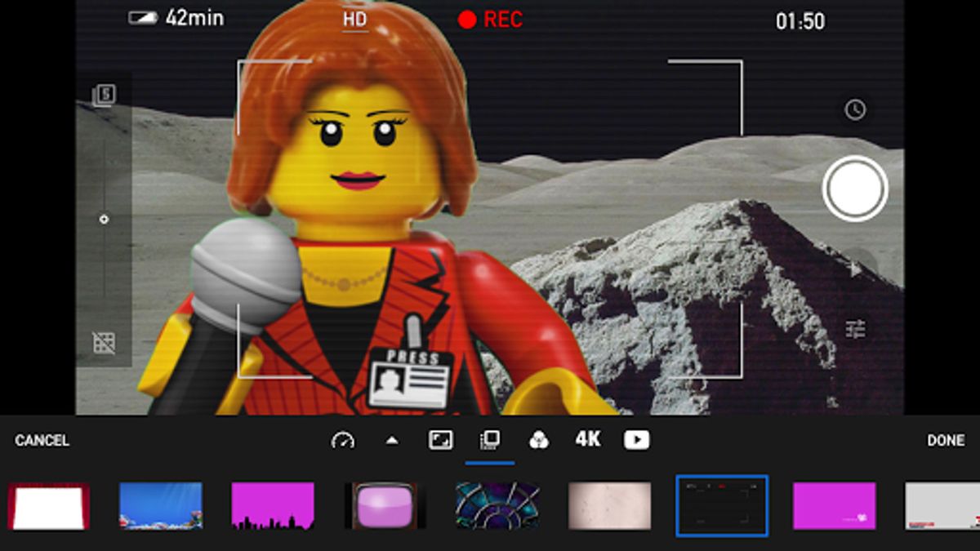Viewport: 980px width, 551px height.
Task: Toggle the red REC recording indicator
Action: coord(488,19)
